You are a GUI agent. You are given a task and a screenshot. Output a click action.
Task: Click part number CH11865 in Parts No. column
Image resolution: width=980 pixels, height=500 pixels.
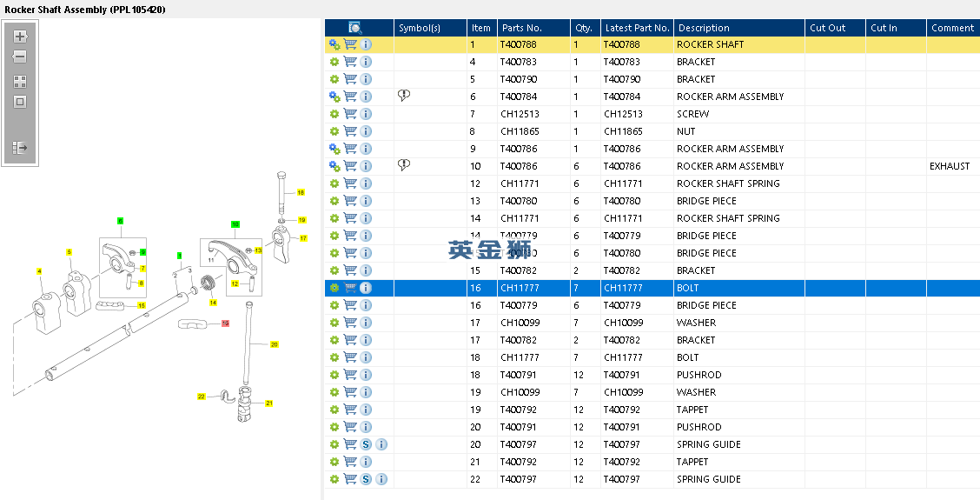point(520,131)
